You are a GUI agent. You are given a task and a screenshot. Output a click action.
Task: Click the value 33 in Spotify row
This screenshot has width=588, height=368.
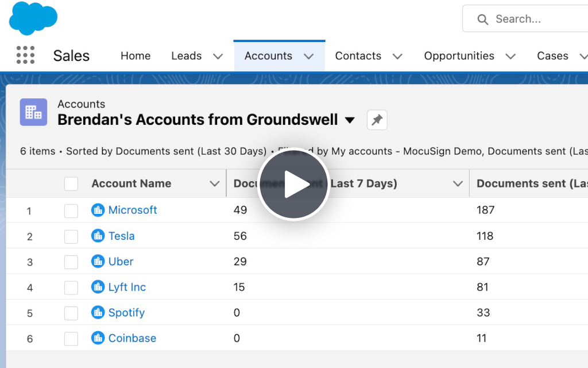tap(483, 312)
